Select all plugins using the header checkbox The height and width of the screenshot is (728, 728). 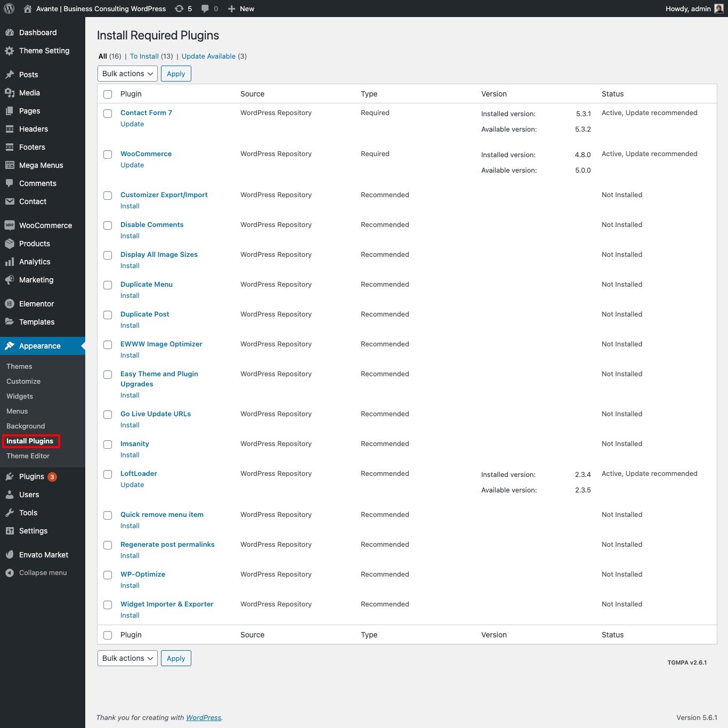(x=108, y=94)
